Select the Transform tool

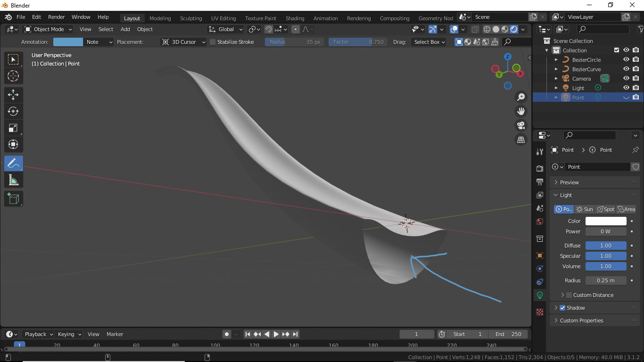coord(13,144)
